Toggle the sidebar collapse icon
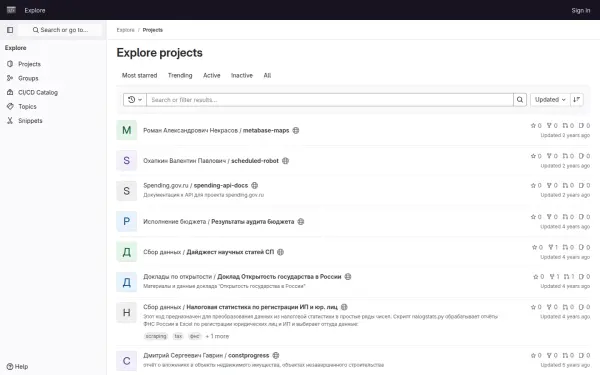 [10, 30]
